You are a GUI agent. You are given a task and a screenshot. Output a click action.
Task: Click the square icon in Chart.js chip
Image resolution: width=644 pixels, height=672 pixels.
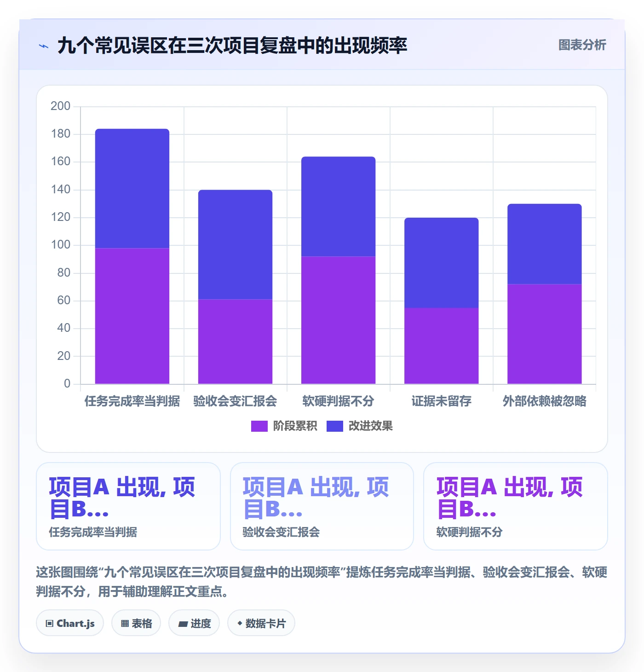click(50, 624)
